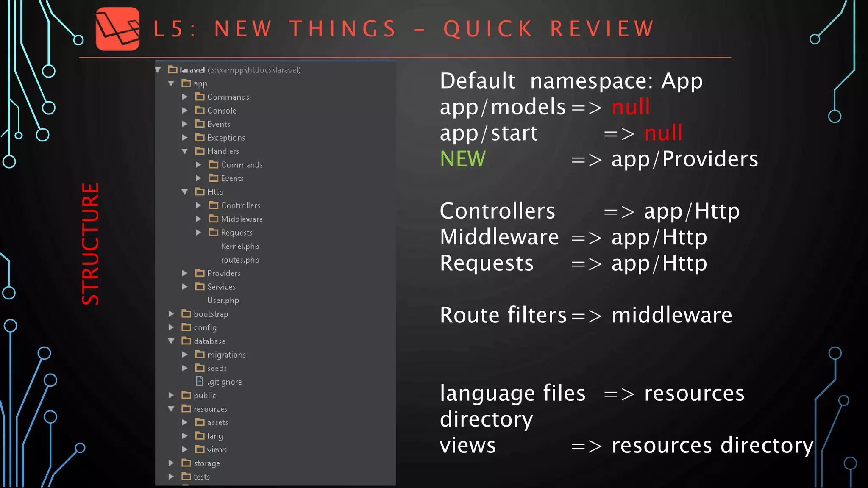Click the Middleware folder icon

point(214,219)
